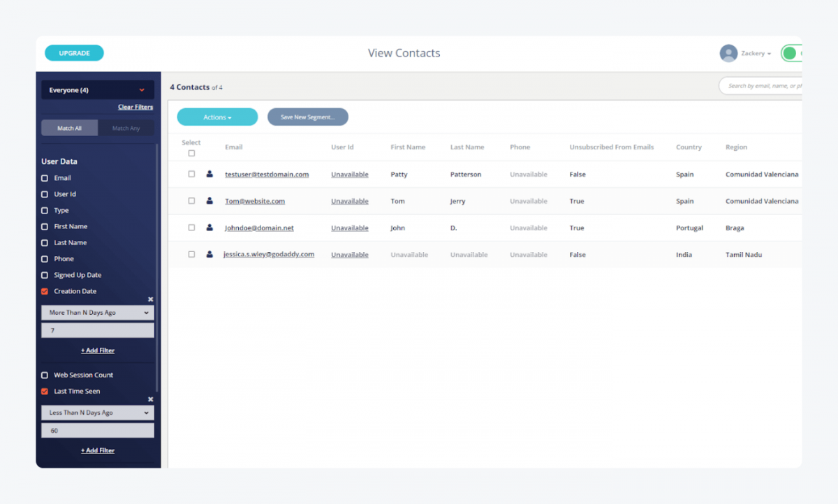838x504 pixels.
Task: Open the Everyone (4) segment dropdown
Action: pos(98,90)
